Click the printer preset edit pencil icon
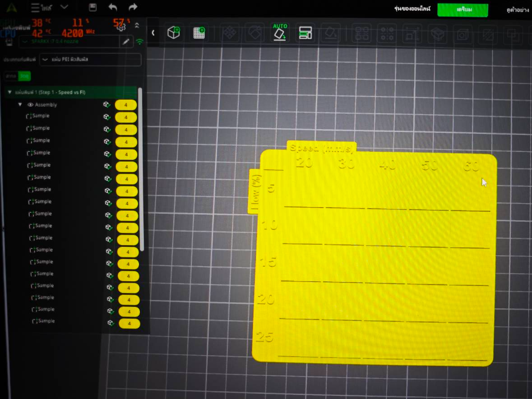 coord(126,42)
